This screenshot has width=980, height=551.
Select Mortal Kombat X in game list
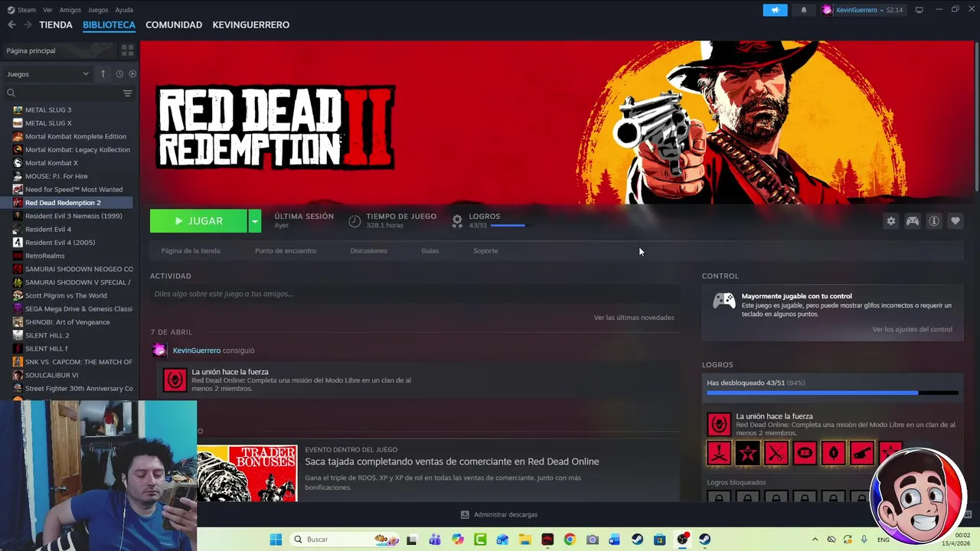tap(51, 163)
